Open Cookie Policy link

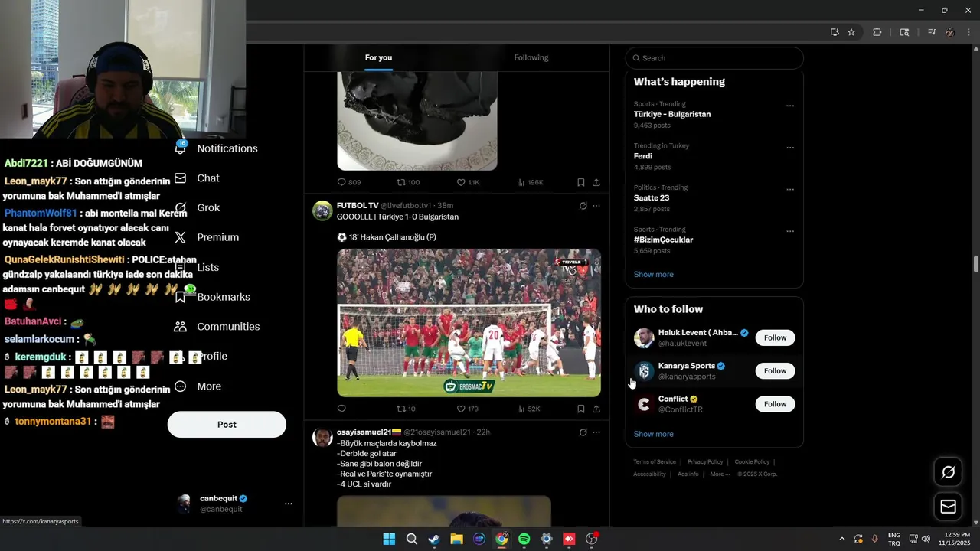point(752,462)
